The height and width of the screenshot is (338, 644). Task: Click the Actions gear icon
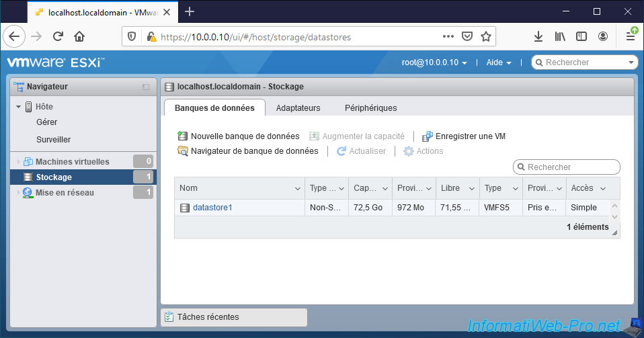tap(408, 151)
